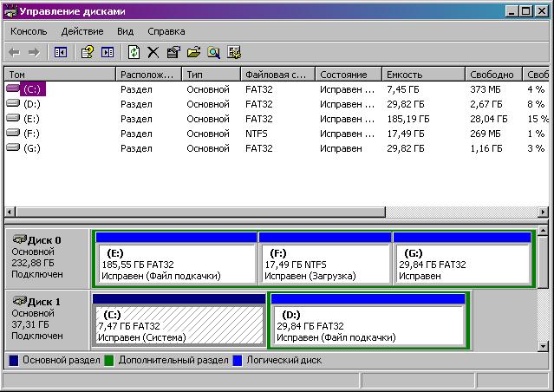Click the 7,45 ГБ capacity cell
The width and height of the screenshot is (554, 392).
pyautogui.click(x=403, y=89)
